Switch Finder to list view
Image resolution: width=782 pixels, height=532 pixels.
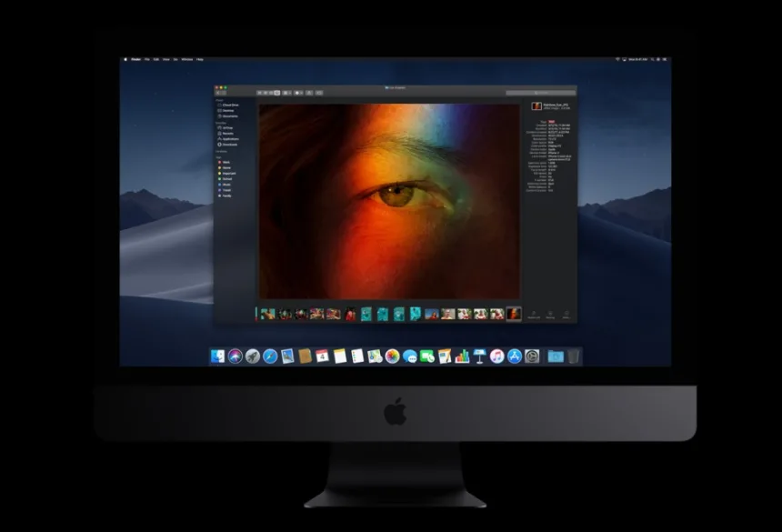266,92
